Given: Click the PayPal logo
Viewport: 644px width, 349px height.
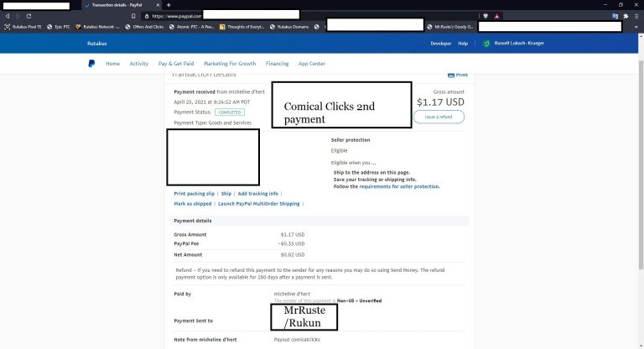Looking at the screenshot, I should 91,63.
